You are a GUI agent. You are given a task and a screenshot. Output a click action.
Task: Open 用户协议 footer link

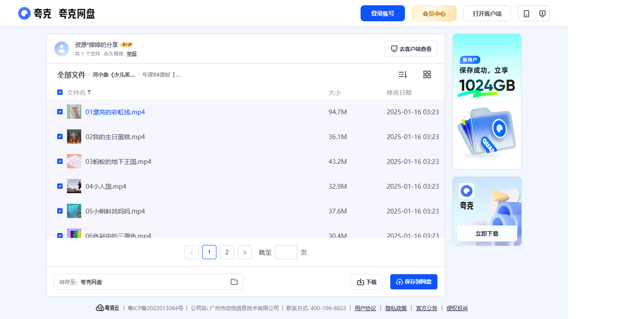[x=365, y=308]
